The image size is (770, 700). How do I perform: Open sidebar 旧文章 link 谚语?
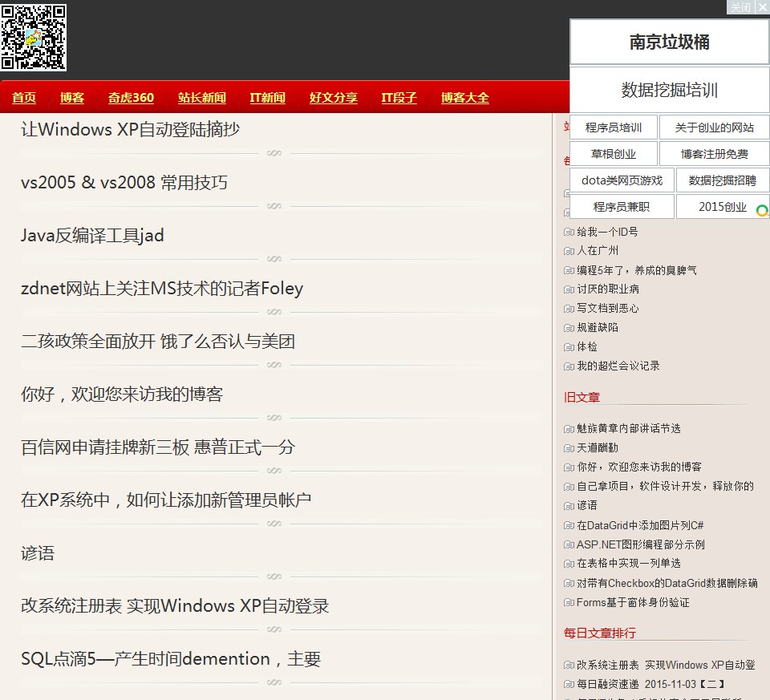pyautogui.click(x=587, y=506)
